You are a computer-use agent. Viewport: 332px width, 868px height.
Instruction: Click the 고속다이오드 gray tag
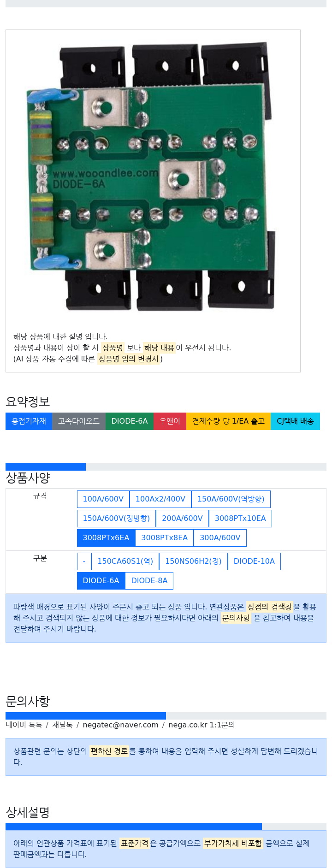(x=79, y=421)
